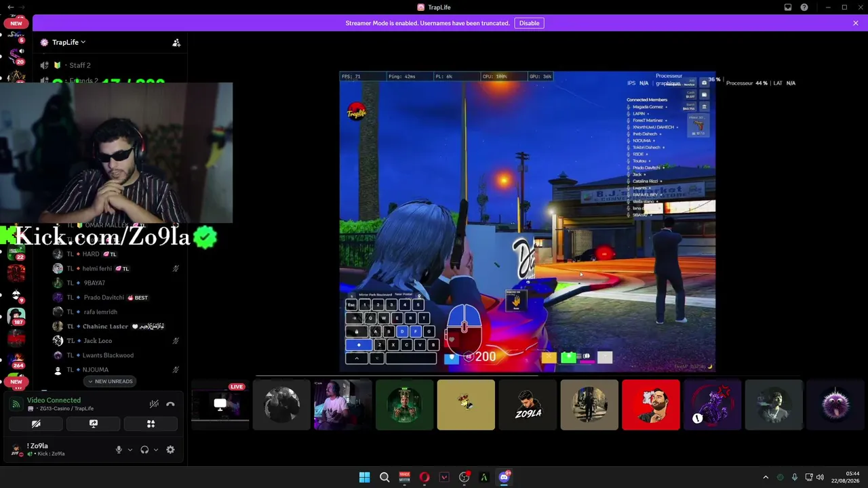Jump to NEW mentions at sidebar bottom
The image size is (868, 488).
16,382
